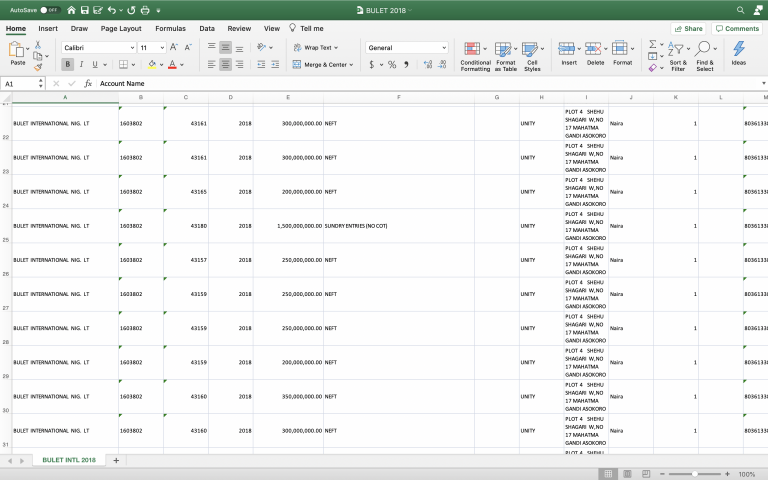Open search with the magnifier icon
The image size is (768, 480).
click(x=741, y=10)
